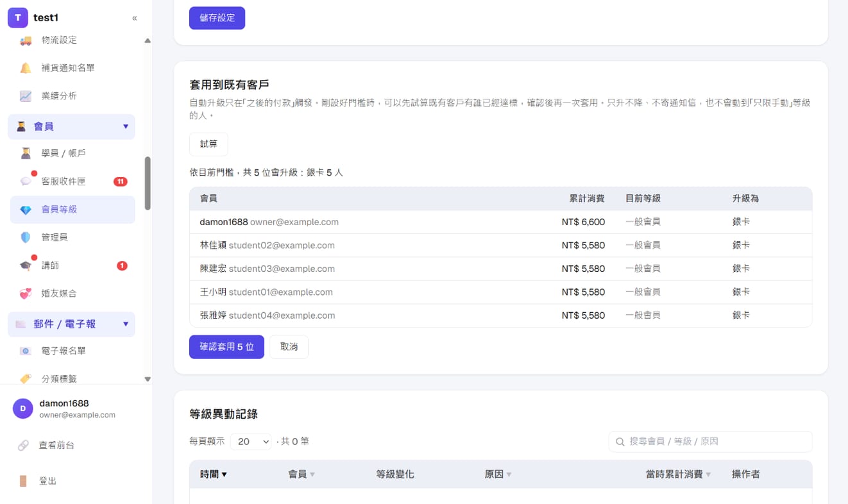Screen dimensions: 848x504
Task: Collapse the 郵件 / 電子報 section
Action: (x=126, y=324)
